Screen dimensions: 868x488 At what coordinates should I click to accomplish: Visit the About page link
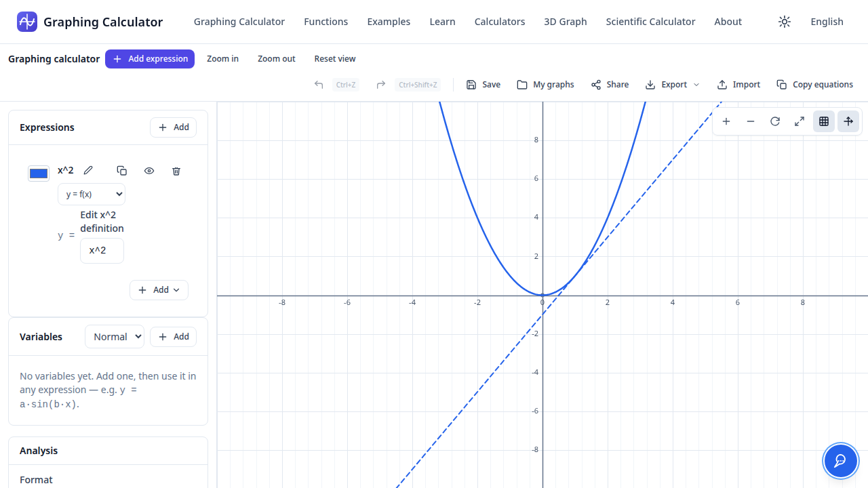tap(728, 22)
